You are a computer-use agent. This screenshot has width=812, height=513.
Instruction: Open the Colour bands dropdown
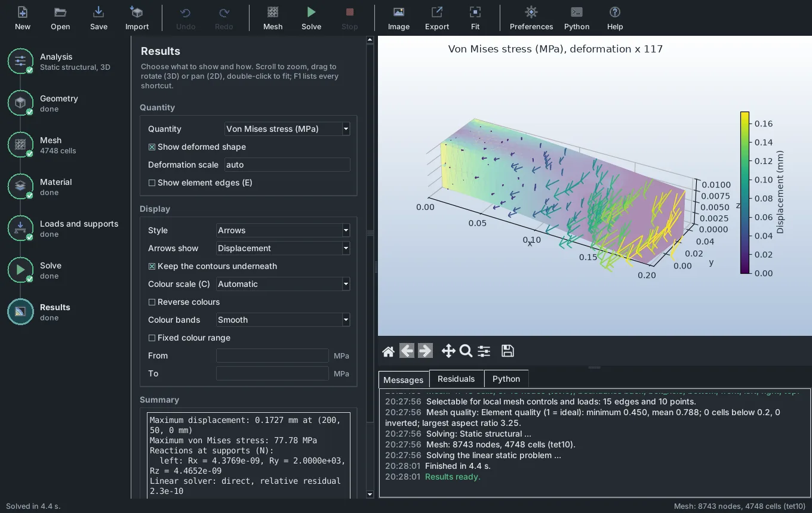pyautogui.click(x=283, y=320)
